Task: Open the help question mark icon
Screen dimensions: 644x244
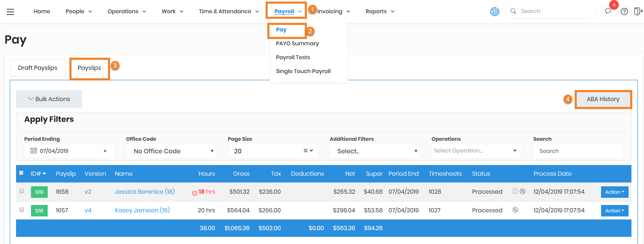Action: tap(624, 11)
